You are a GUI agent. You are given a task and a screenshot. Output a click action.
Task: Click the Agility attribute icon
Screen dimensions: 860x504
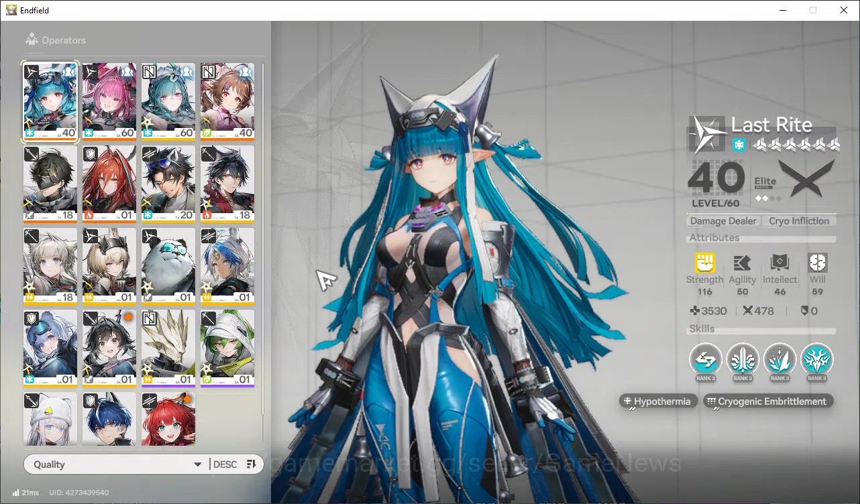click(742, 263)
